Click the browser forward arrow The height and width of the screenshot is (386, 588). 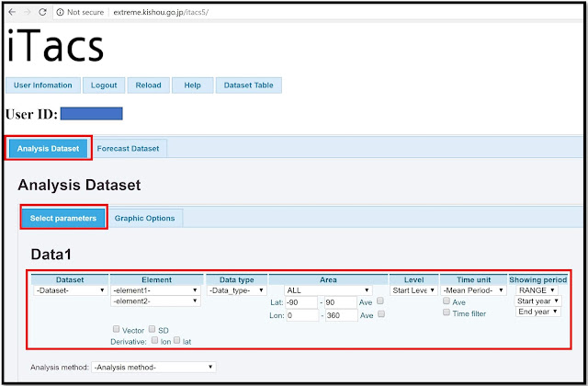pyautogui.click(x=27, y=12)
